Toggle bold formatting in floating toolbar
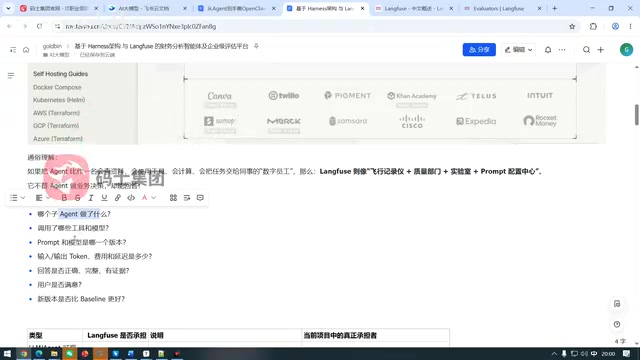Screen dimensions: 640x360 click(64, 198)
